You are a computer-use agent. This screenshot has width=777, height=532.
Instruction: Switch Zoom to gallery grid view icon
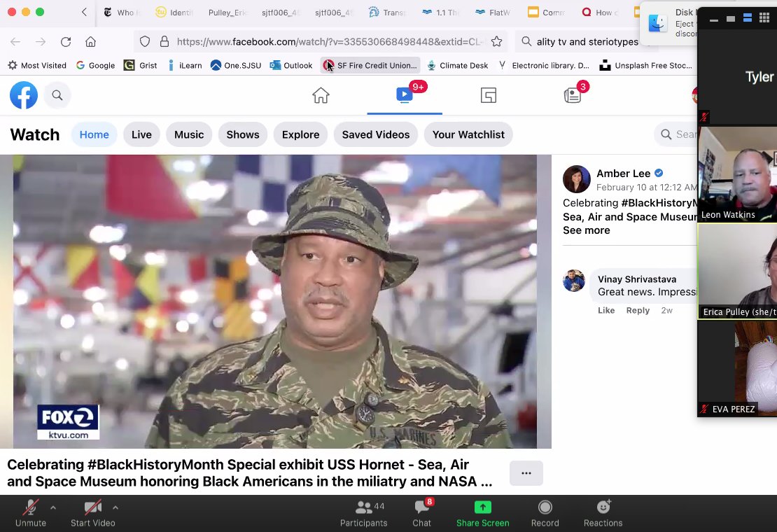[764, 18]
